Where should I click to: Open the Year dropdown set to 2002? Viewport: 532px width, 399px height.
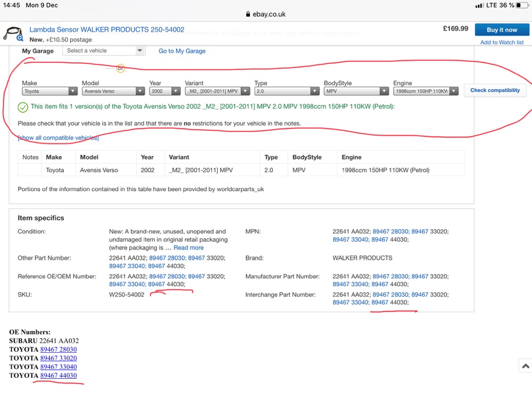[x=164, y=92]
